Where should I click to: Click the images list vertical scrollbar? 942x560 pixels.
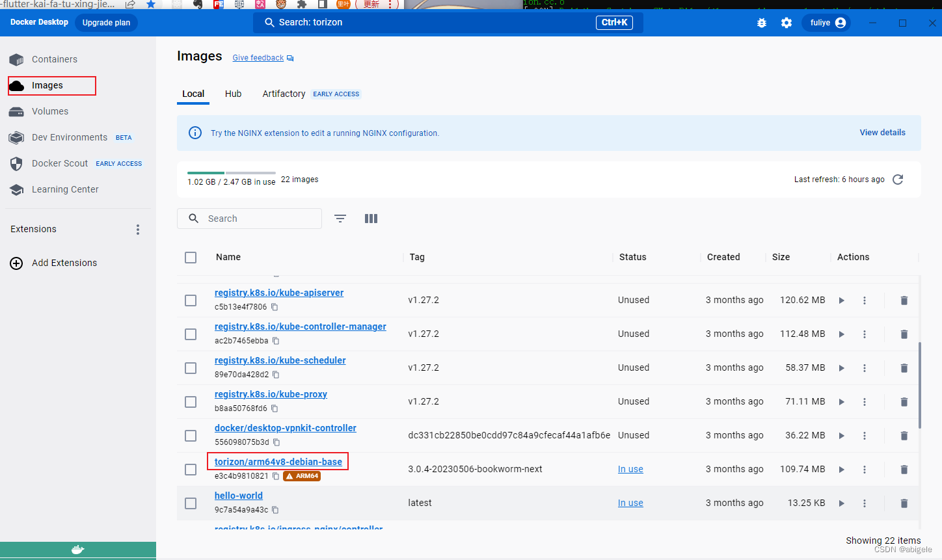point(919,385)
